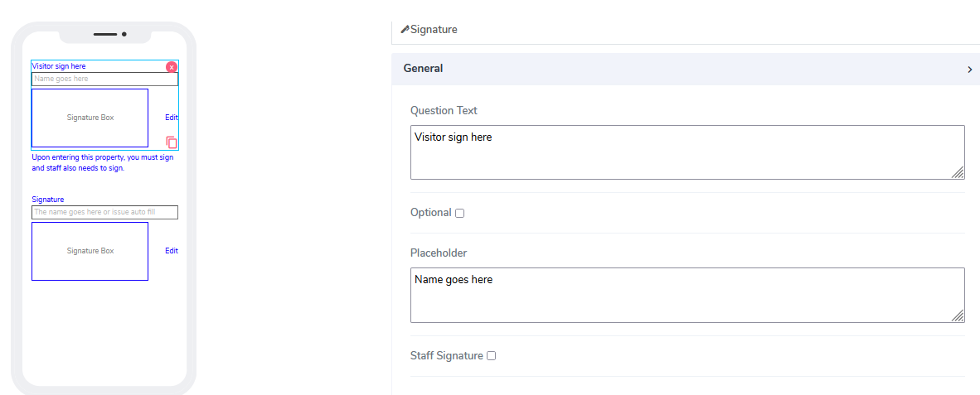
Task: Click the red duplicate field icon
Action: (172, 142)
